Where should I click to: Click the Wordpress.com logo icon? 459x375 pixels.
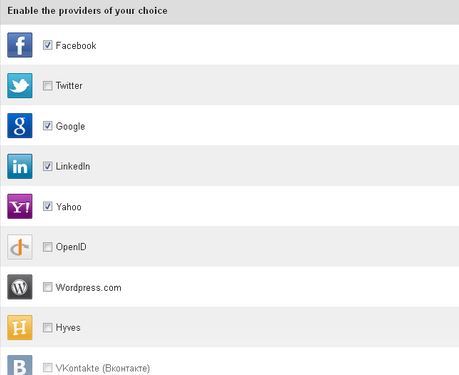20,287
